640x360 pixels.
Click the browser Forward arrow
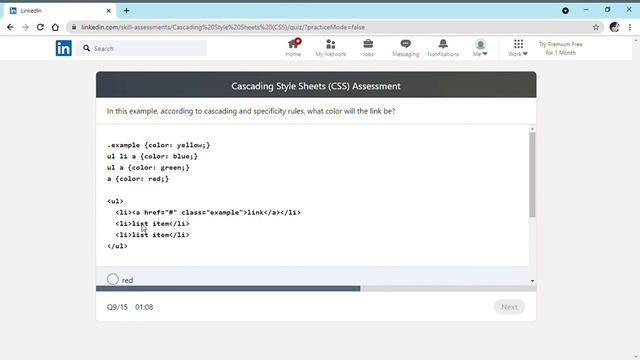[25, 27]
